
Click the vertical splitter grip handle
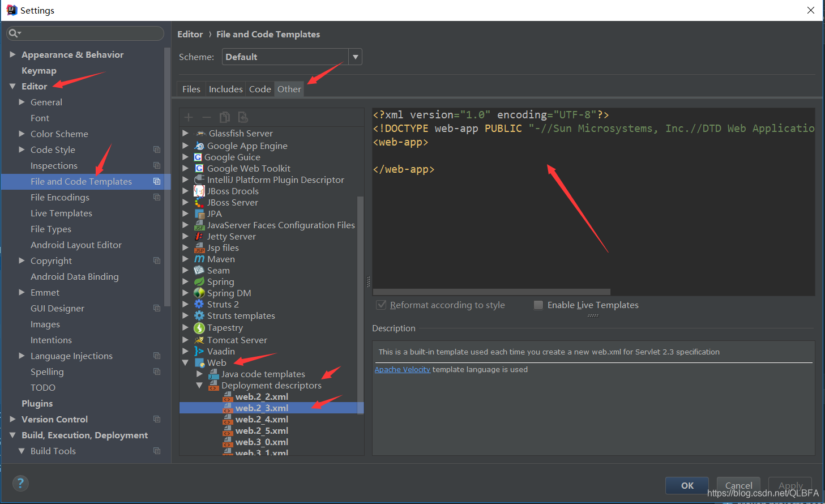(x=368, y=281)
